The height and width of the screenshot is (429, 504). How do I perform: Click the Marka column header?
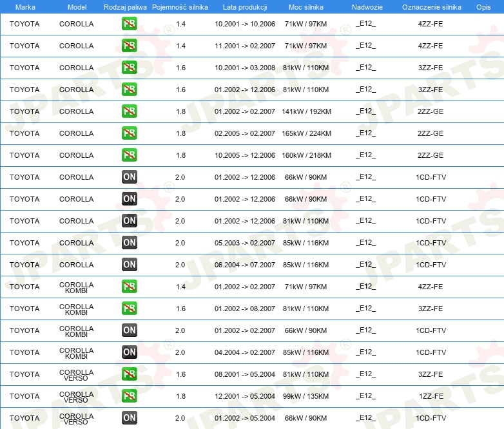pos(25,7)
